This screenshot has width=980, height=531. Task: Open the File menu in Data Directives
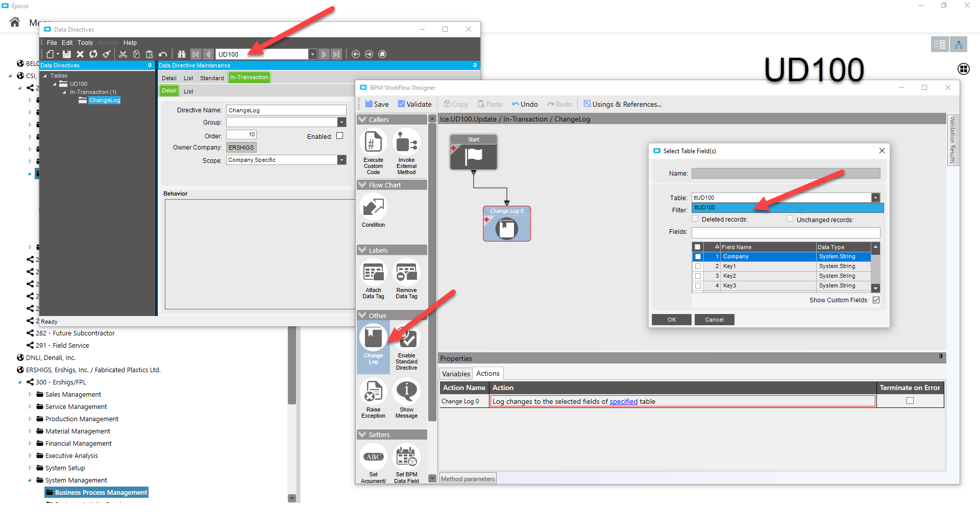pos(52,43)
